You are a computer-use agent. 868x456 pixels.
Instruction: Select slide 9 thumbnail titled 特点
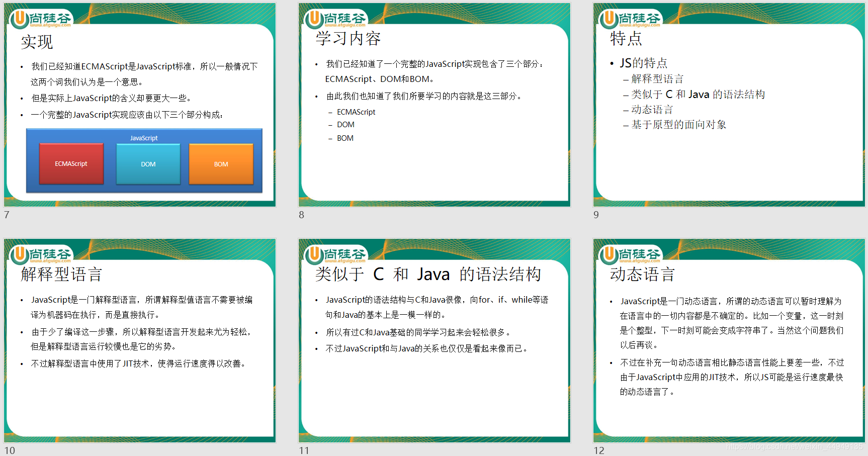(x=729, y=105)
